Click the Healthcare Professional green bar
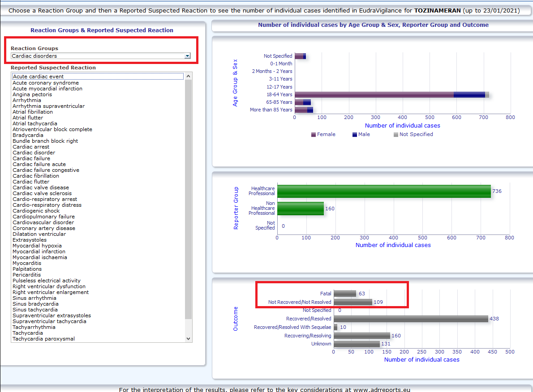533x392 pixels. [383, 191]
